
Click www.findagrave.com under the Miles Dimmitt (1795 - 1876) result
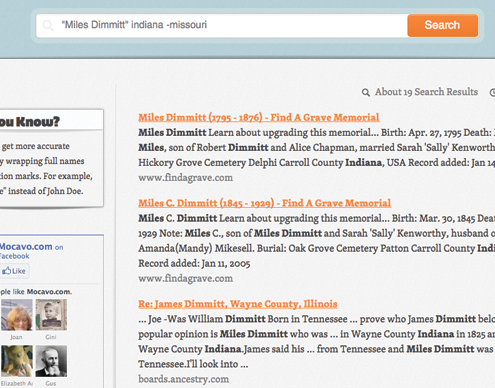click(185, 178)
